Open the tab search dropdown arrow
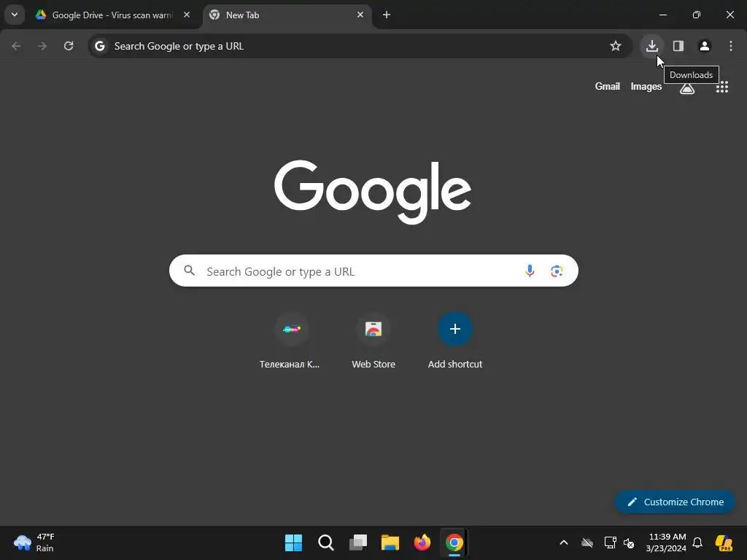The width and height of the screenshot is (747, 560). (x=15, y=15)
